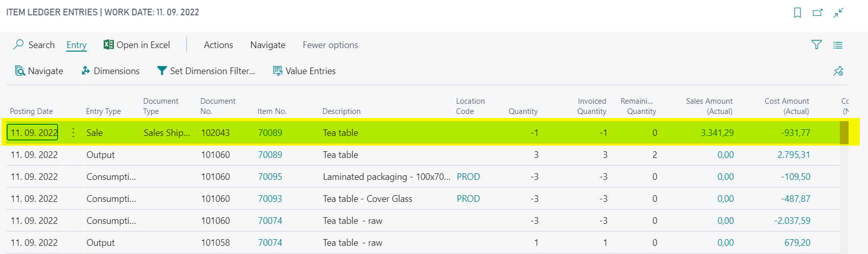868x254 pixels.
Task: Open Value Entries
Action: click(304, 71)
